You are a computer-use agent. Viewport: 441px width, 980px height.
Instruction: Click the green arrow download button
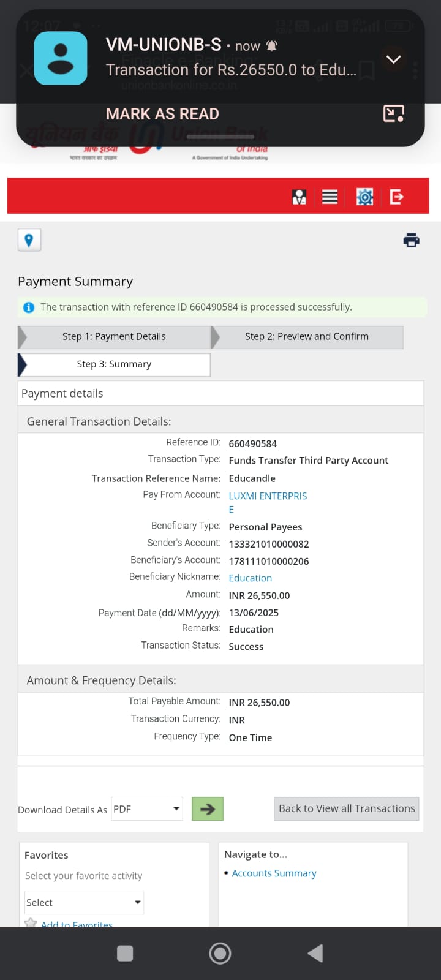(207, 809)
